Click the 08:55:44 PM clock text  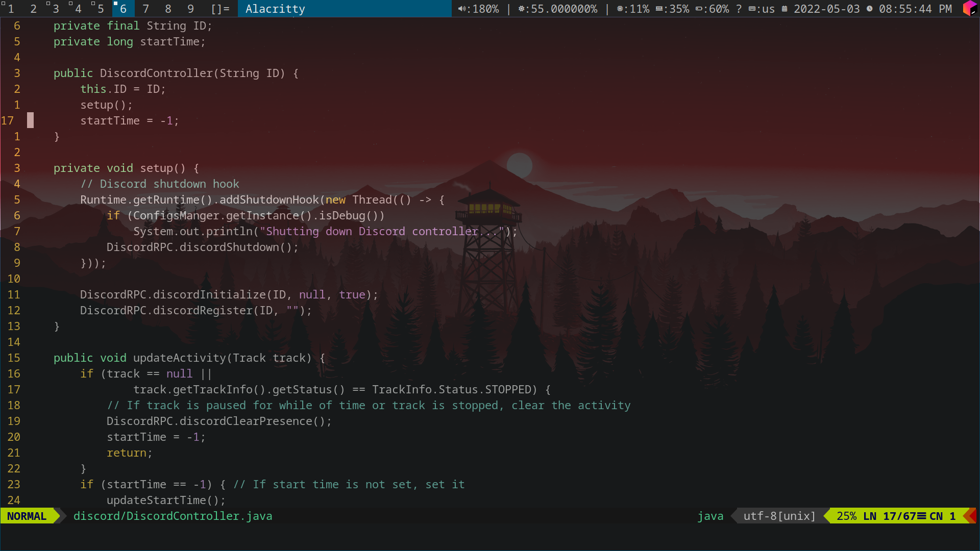pyautogui.click(x=915, y=9)
